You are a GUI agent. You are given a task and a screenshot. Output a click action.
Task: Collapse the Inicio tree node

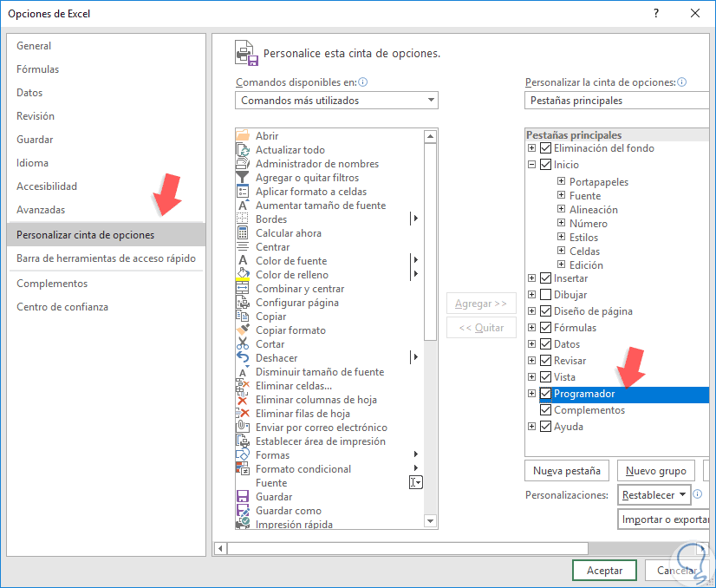tap(531, 165)
